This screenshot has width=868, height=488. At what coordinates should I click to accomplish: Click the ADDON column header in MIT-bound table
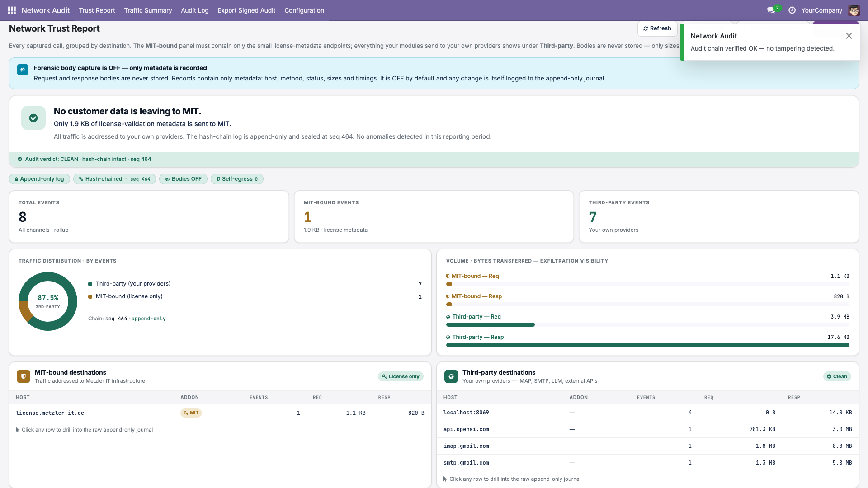(189, 397)
